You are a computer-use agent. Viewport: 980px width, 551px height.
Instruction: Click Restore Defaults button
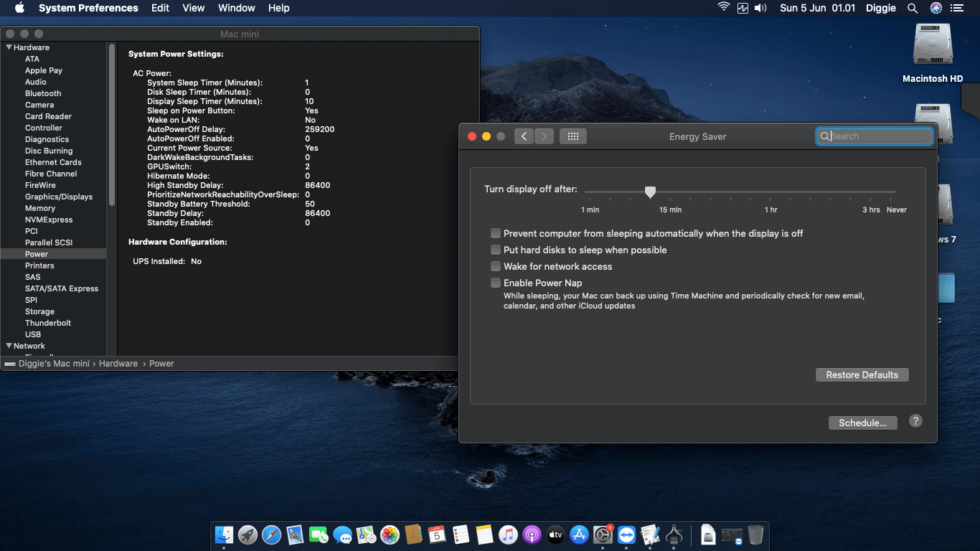click(x=862, y=375)
